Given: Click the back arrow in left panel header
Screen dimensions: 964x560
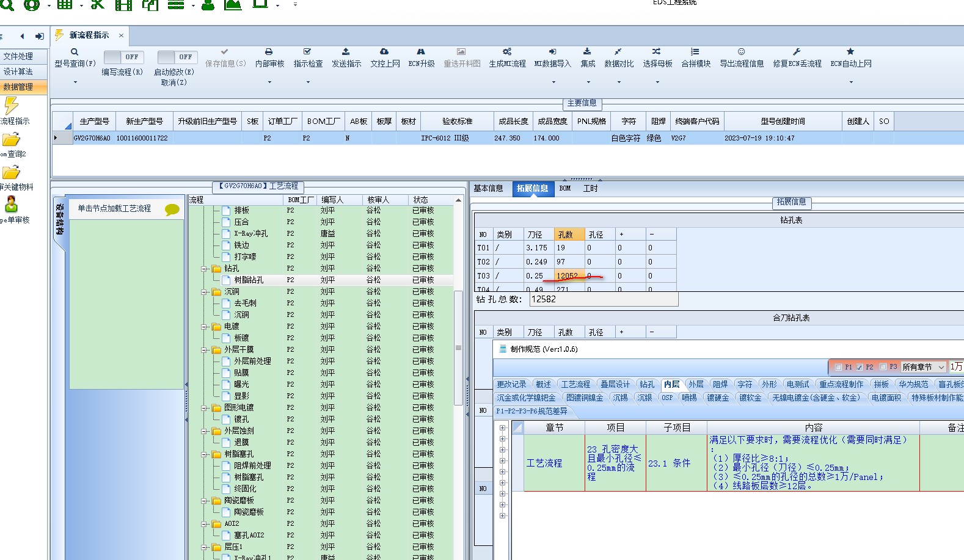Looking at the screenshot, I should click(x=22, y=36).
